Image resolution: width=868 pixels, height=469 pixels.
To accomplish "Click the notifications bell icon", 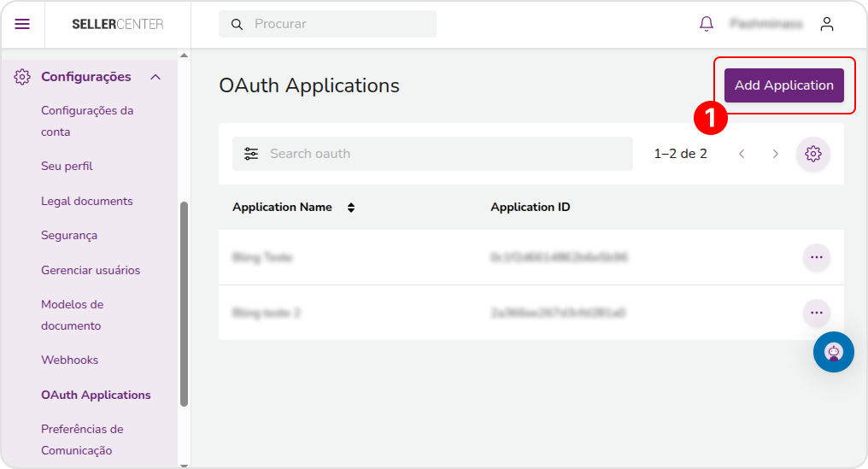I will pyautogui.click(x=707, y=24).
